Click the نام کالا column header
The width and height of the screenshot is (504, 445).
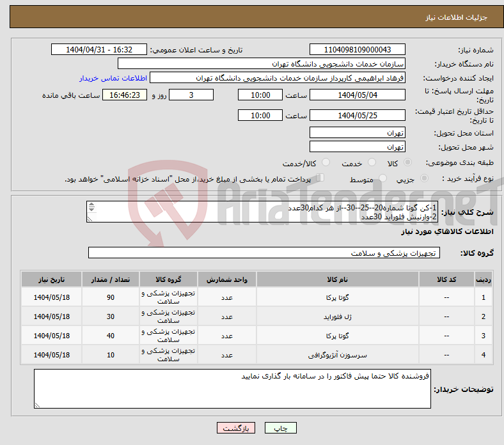[x=337, y=280]
